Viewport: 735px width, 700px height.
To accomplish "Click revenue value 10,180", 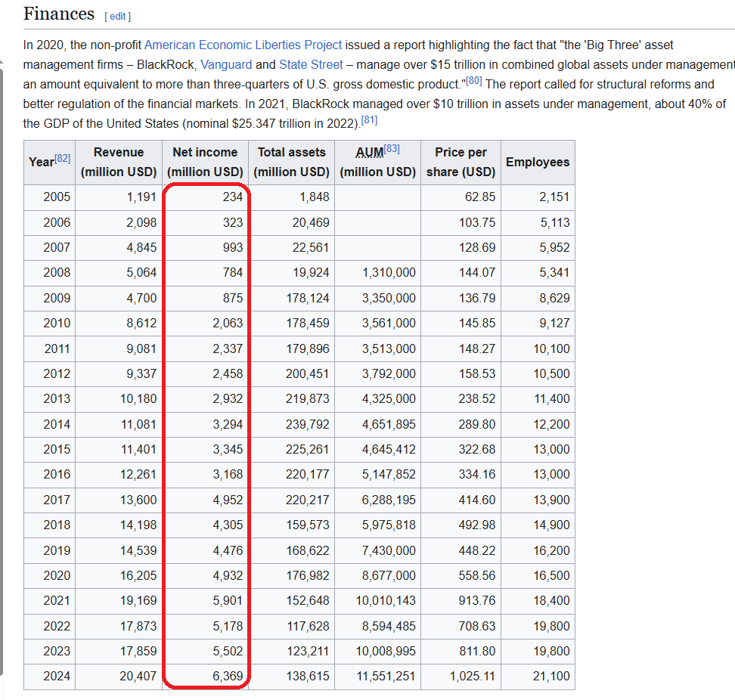I will [138, 398].
